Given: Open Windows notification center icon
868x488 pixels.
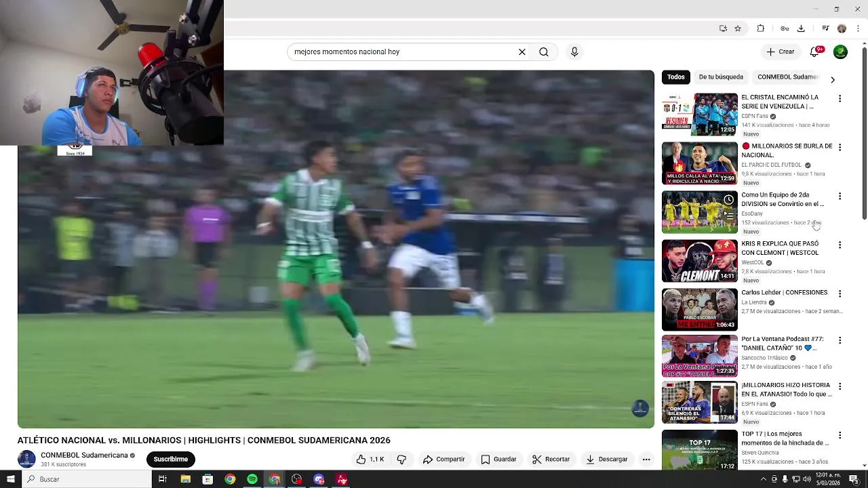Looking at the screenshot, I should tap(854, 479).
